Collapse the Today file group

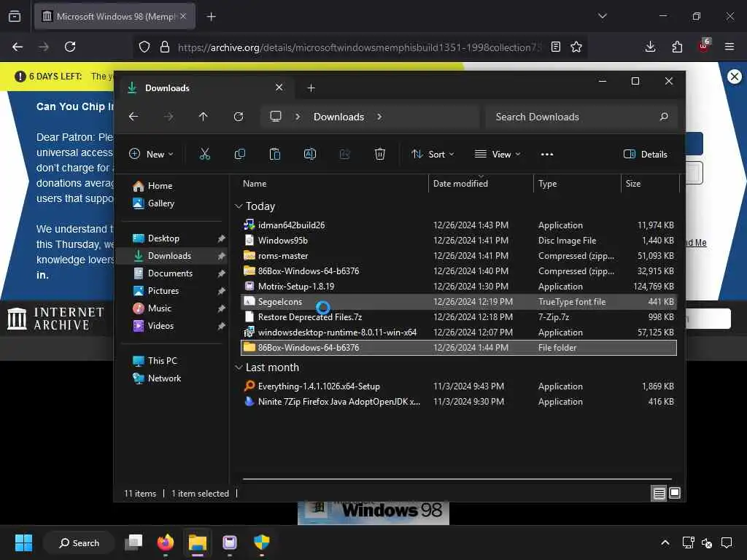[239, 206]
